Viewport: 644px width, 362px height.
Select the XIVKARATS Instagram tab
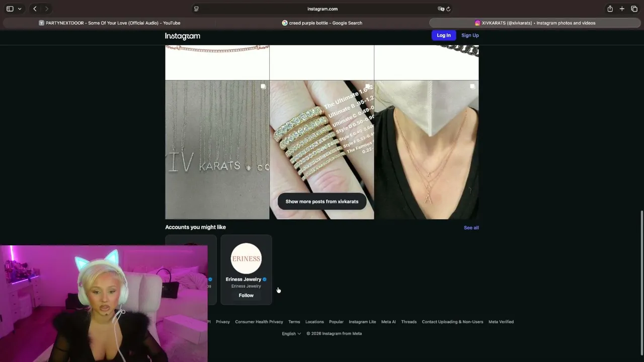(x=535, y=23)
